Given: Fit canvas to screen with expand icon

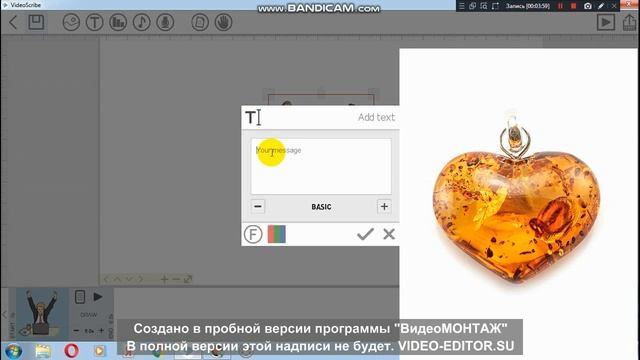Looking at the screenshot, I should pos(188,279).
